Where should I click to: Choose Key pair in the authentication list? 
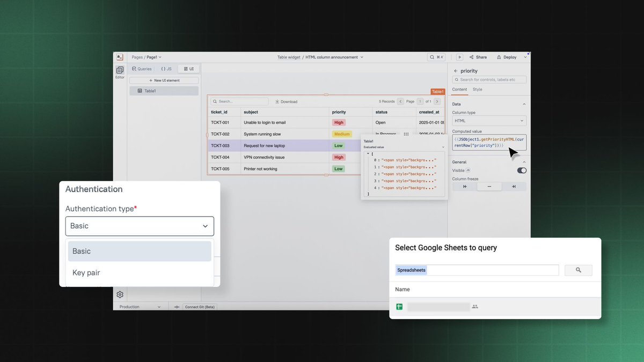[140, 272]
